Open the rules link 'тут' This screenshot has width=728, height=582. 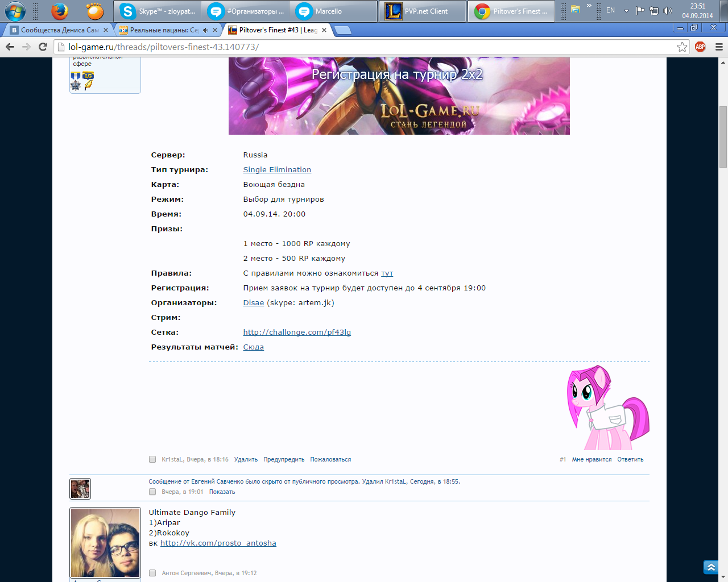tap(387, 273)
